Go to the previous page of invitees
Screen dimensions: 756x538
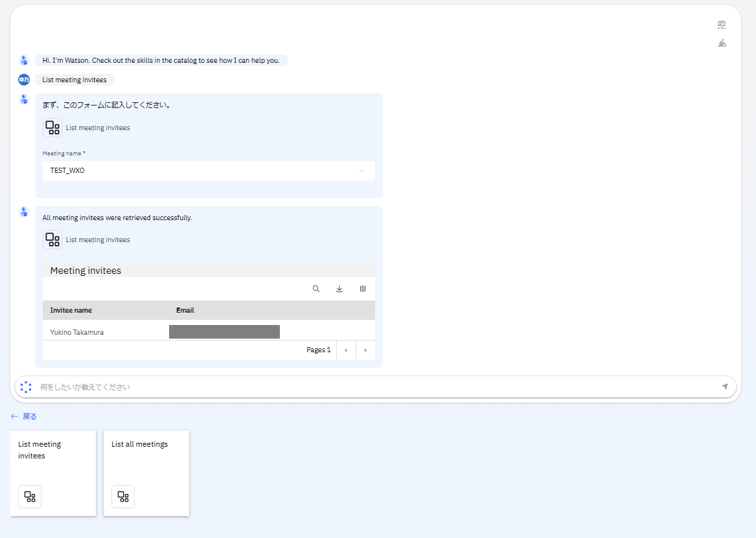346,350
